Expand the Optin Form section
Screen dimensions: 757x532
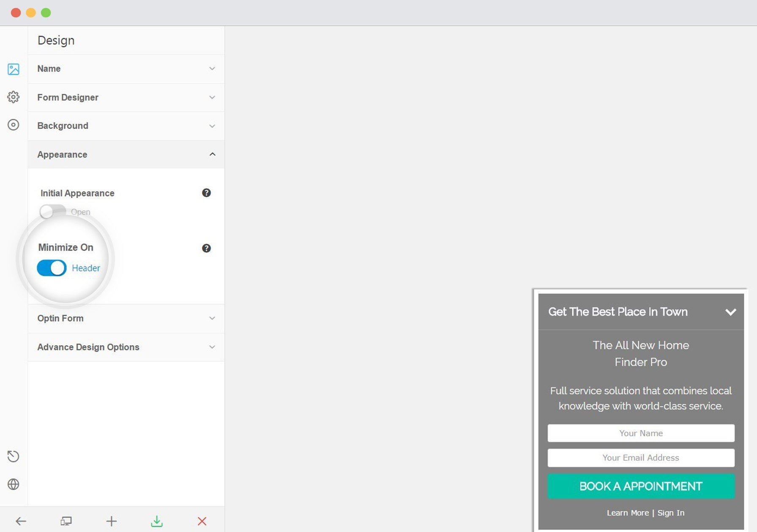coord(126,318)
